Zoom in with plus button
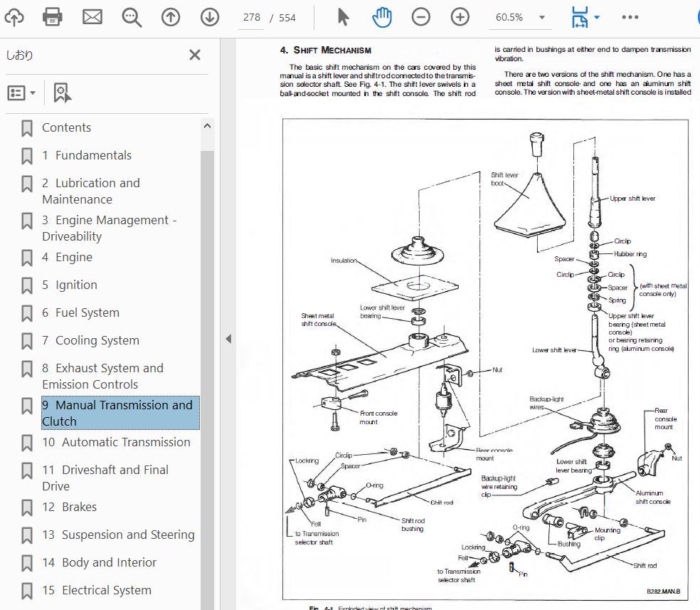 [460, 17]
